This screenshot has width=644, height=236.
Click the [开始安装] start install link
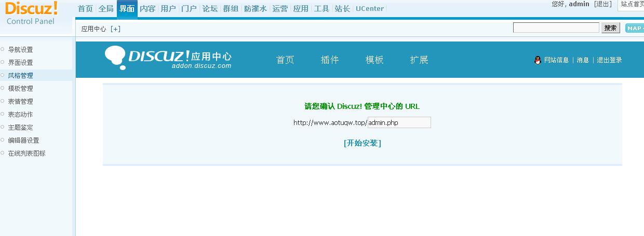point(363,143)
